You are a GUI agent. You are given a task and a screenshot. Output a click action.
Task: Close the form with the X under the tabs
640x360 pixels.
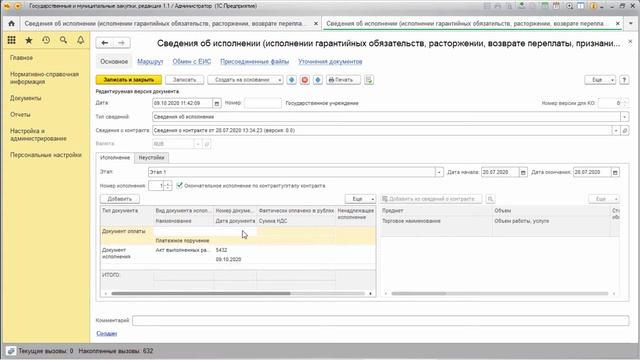tap(630, 42)
